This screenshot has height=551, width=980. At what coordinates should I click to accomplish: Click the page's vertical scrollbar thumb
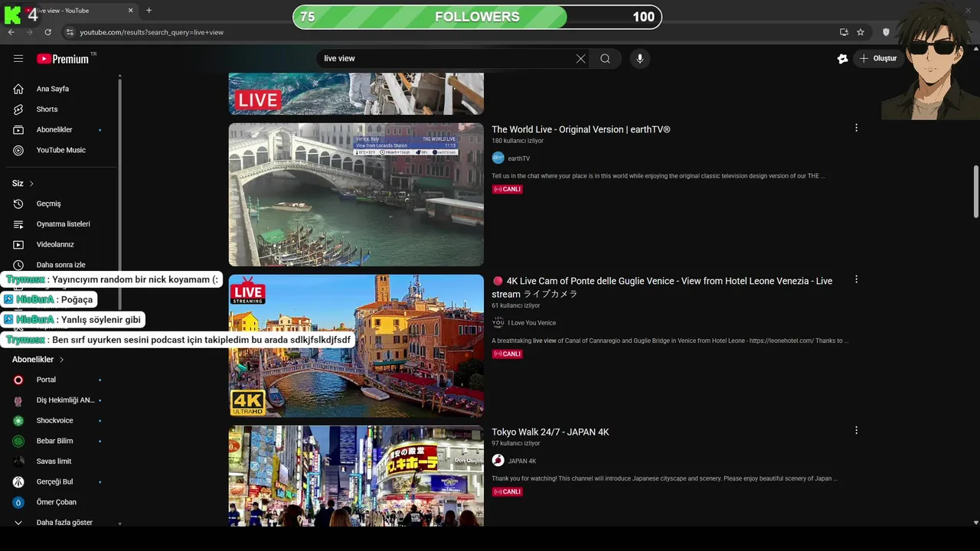(x=976, y=191)
